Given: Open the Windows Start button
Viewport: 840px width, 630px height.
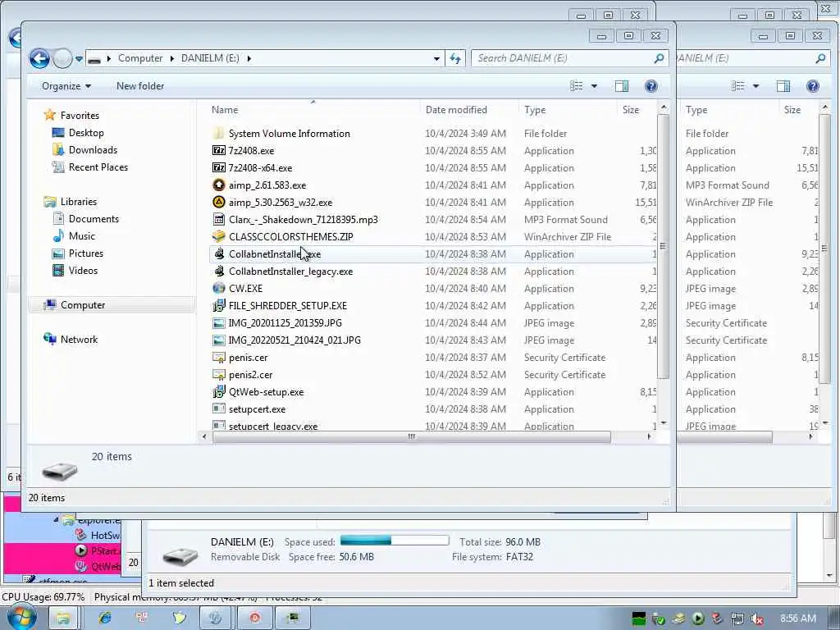Looking at the screenshot, I should 21,618.
